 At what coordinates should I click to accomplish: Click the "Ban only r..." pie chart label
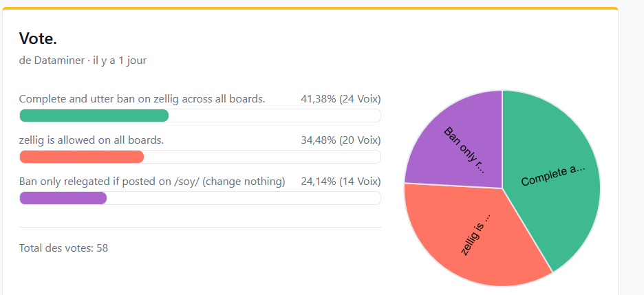tap(464, 150)
